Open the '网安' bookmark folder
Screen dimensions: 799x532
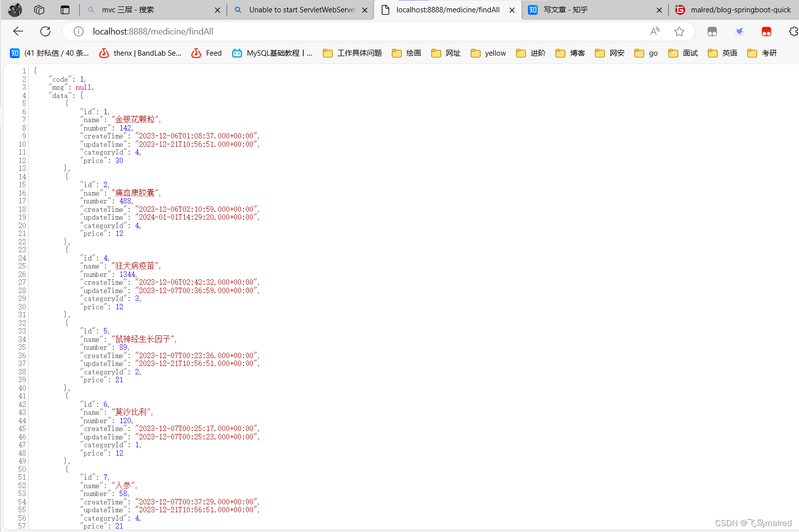[609, 53]
